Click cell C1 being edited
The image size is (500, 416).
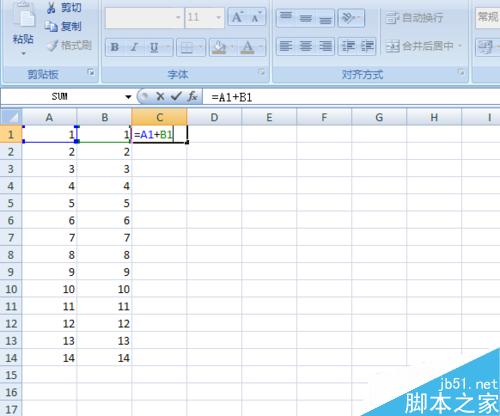point(159,134)
